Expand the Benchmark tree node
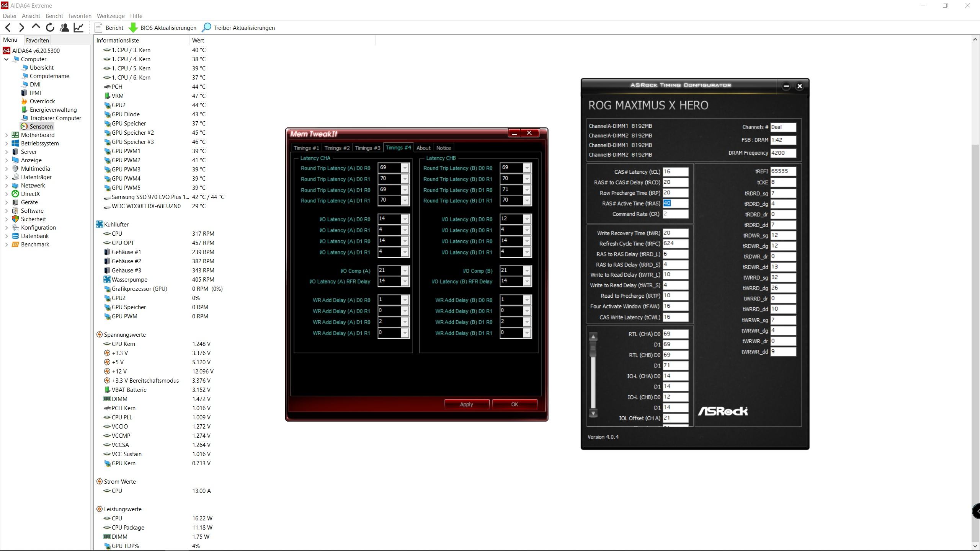The width and height of the screenshot is (980, 551). (x=6, y=245)
